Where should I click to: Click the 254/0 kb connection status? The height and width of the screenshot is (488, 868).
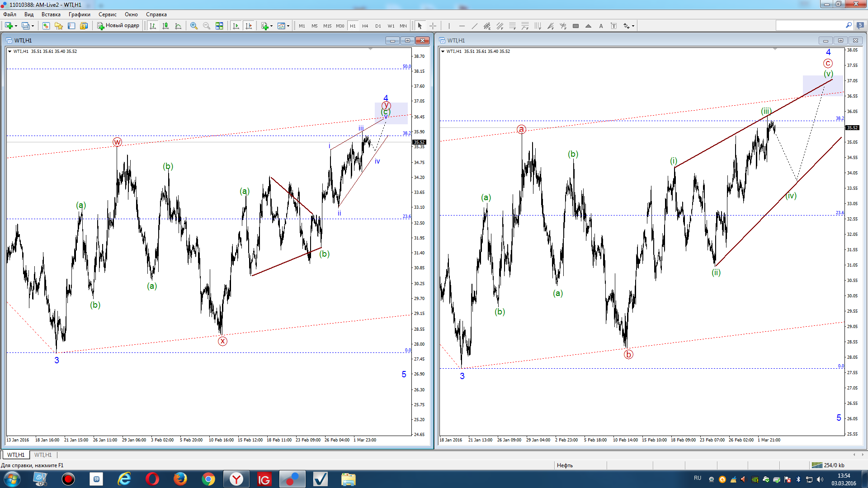tap(828, 465)
